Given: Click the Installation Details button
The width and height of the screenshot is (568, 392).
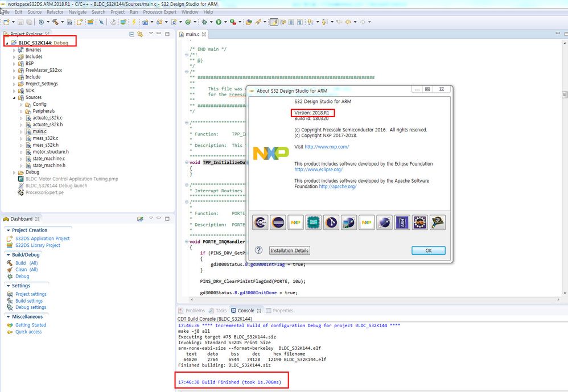Looking at the screenshot, I should pyautogui.click(x=290, y=250).
